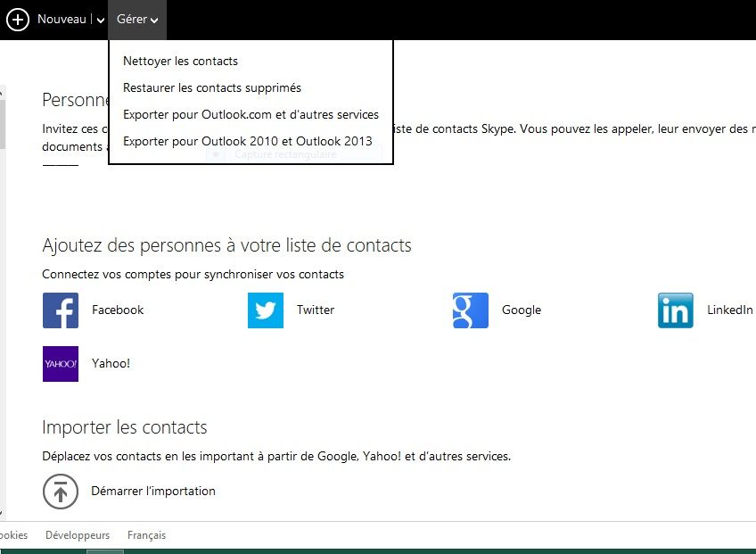
Task: Select Nettoyer les contacts
Action: point(180,61)
